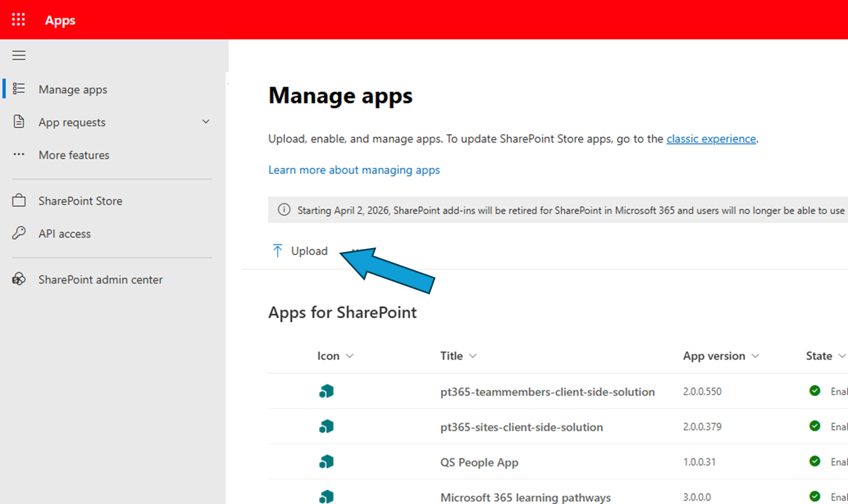Click version 2.0.0.379 cell
The width and height of the screenshot is (848, 504).
tap(702, 427)
